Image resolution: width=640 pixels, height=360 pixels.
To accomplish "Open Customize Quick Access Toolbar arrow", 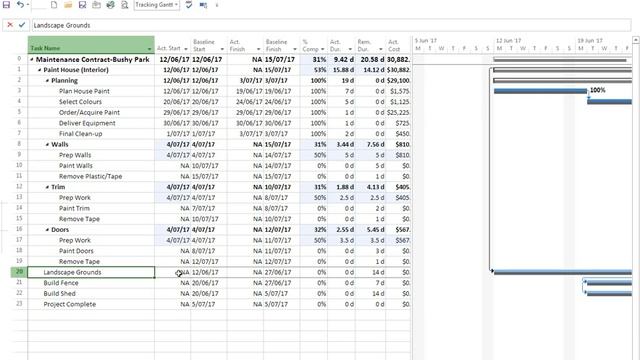I will [x=217, y=5].
